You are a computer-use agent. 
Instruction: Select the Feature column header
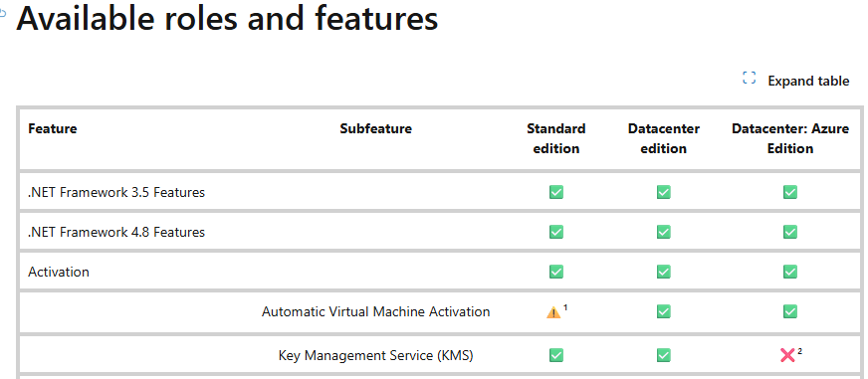(53, 129)
